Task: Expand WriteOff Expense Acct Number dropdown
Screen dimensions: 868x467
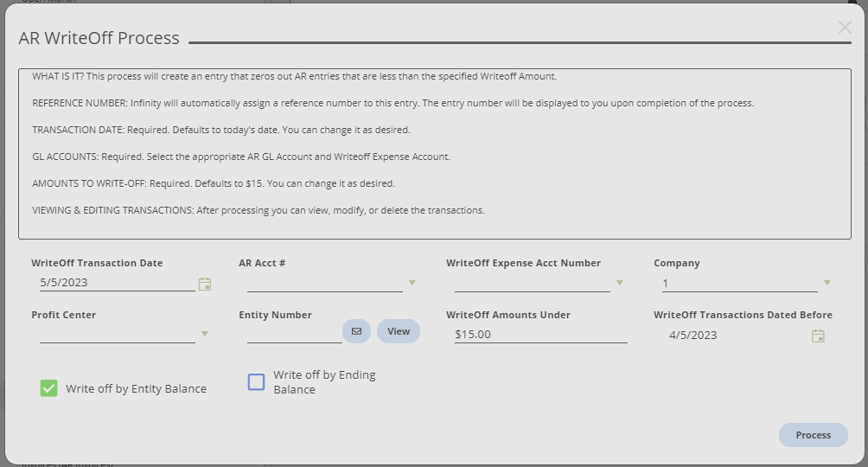Action: [619, 283]
